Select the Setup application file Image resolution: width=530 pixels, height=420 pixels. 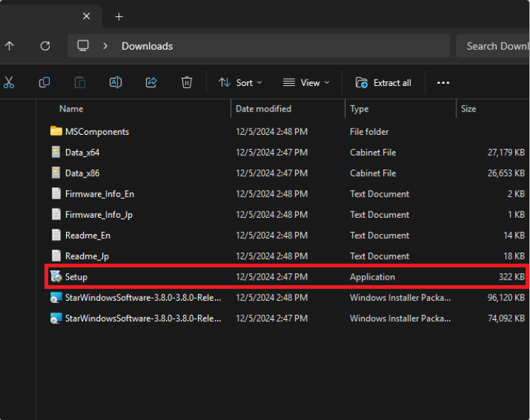pyautogui.click(x=287, y=277)
